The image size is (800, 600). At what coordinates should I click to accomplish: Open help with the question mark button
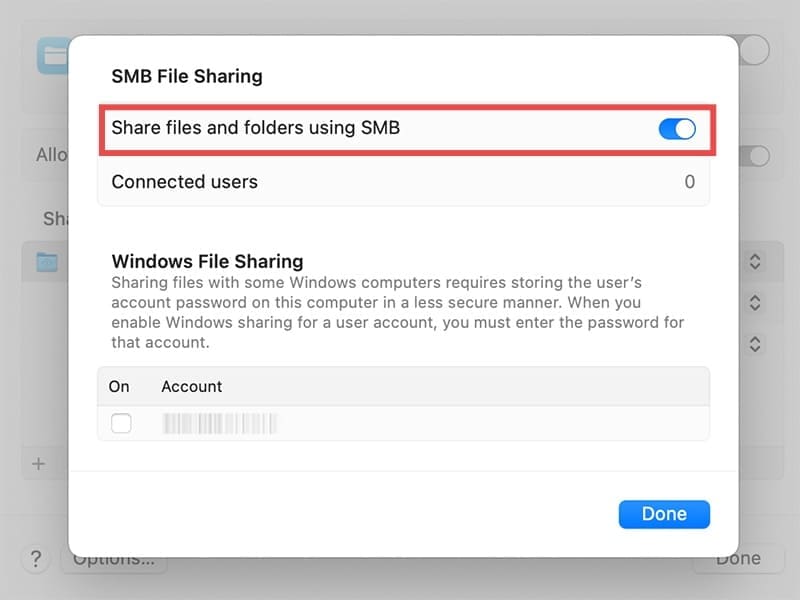click(x=35, y=559)
